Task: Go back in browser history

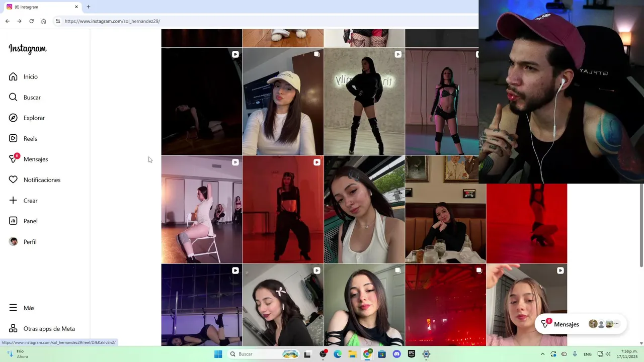Action: point(7,21)
